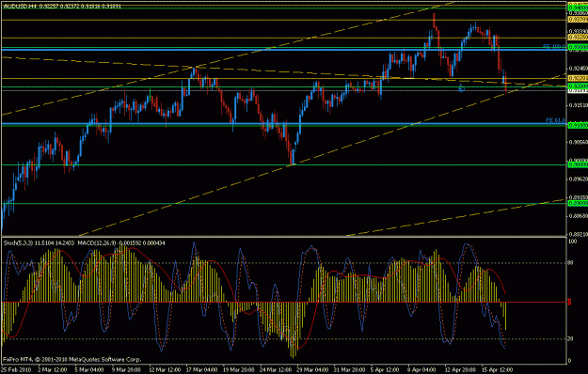Click the 29 Mar 04:00 date label
Screen dimensions: 588x374
[x=312, y=370]
